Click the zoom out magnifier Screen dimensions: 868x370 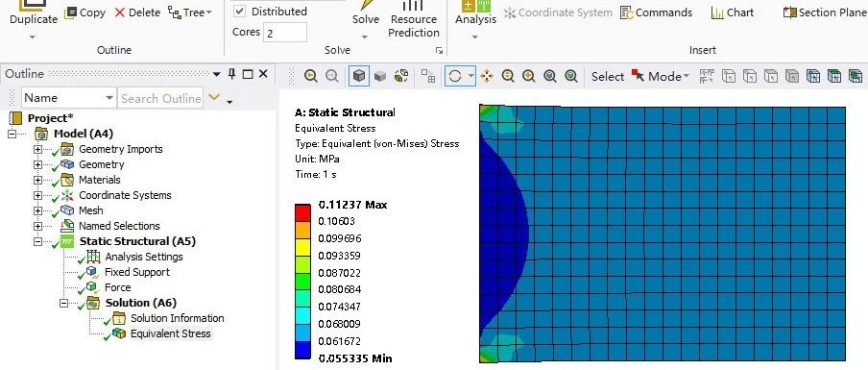508,76
